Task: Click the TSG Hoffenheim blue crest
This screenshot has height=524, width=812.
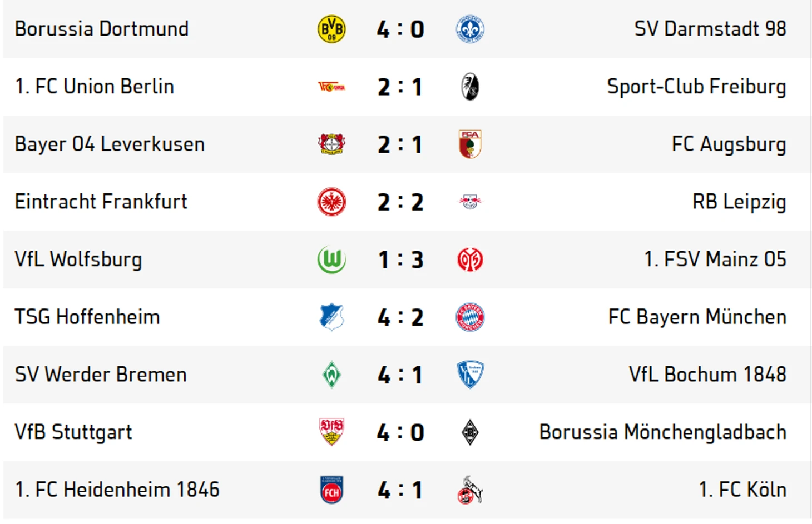Action: point(331,317)
